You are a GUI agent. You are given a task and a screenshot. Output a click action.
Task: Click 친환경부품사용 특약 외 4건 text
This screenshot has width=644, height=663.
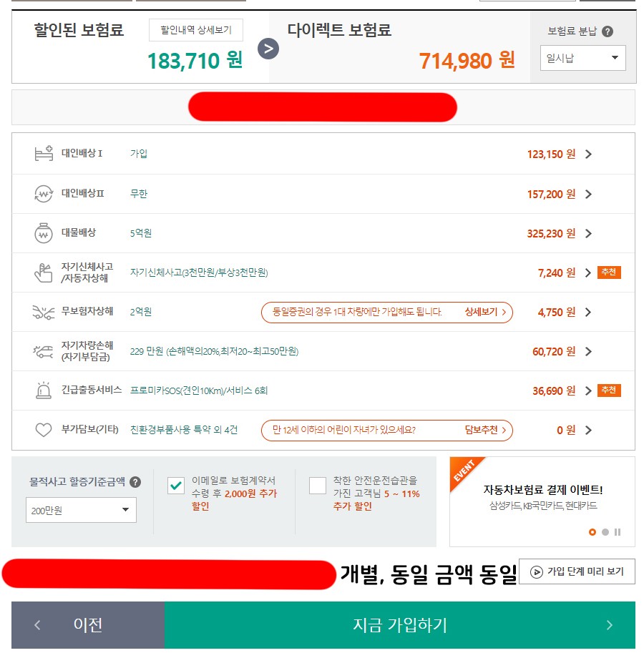click(184, 430)
